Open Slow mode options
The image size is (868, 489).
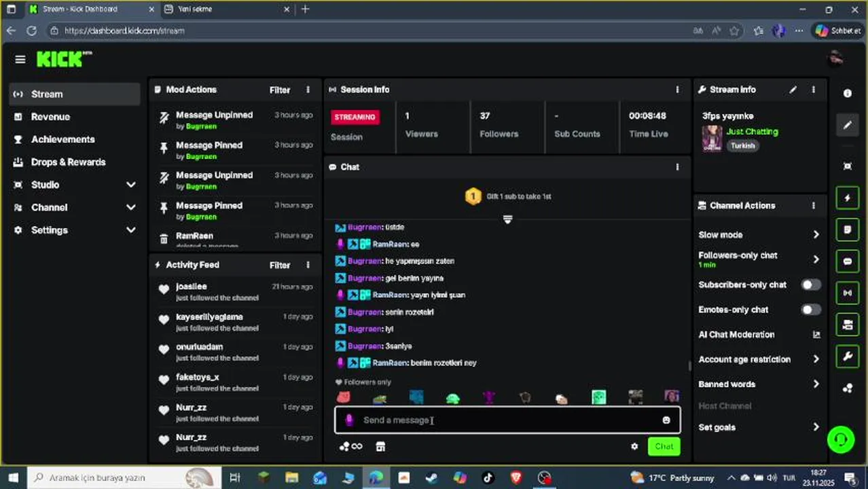[759, 235]
